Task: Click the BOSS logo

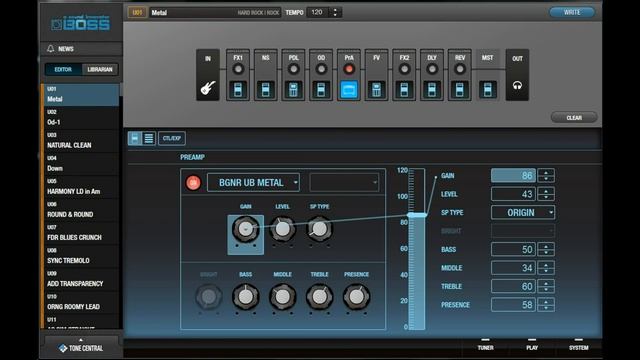Action: tap(80, 23)
